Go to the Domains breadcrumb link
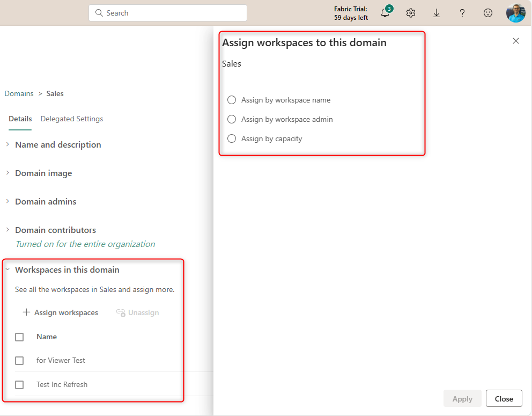The height and width of the screenshot is (416, 532). click(x=19, y=93)
